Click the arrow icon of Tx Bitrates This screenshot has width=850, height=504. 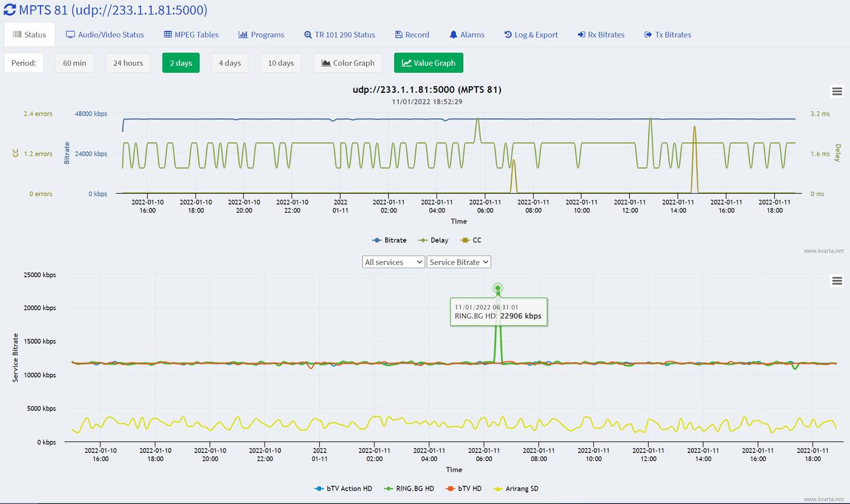point(648,35)
